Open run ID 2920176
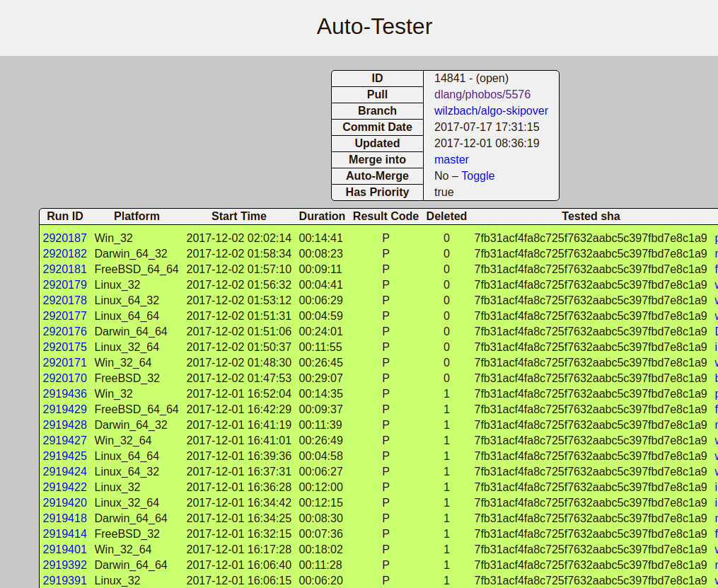The width and height of the screenshot is (718, 588). click(65, 332)
